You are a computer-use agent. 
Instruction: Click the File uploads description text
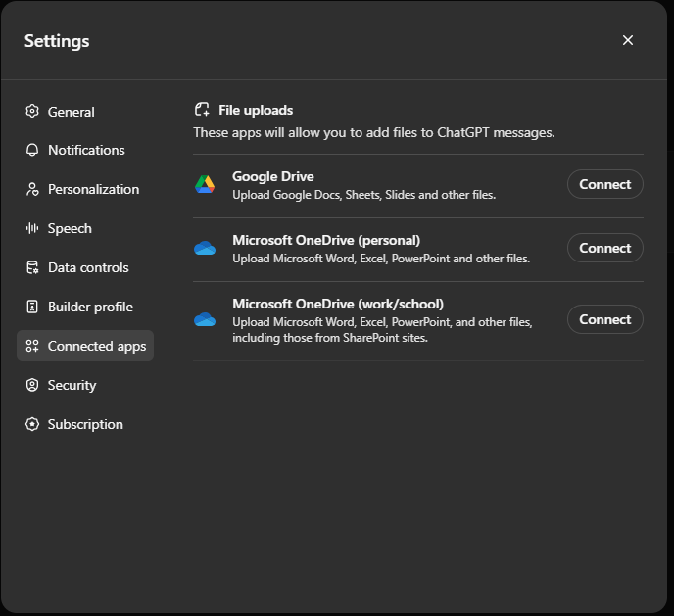pos(373,132)
